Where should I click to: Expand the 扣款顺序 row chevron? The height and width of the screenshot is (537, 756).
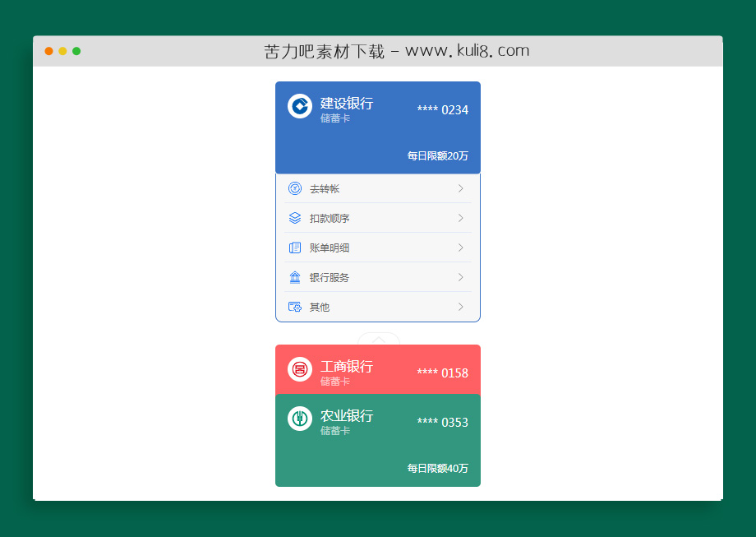tap(462, 218)
